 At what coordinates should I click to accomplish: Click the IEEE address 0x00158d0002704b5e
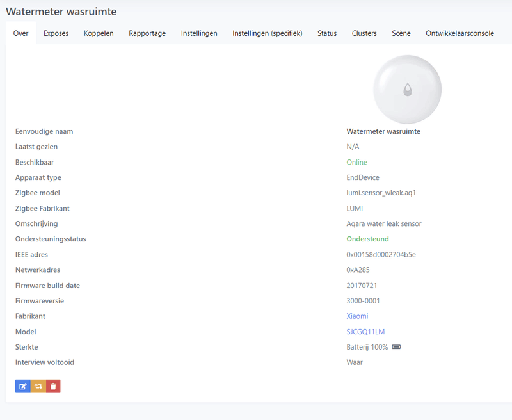pos(381,255)
